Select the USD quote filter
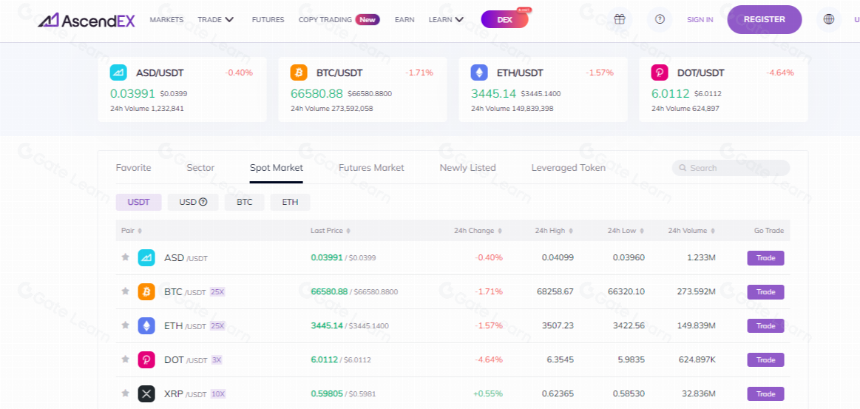Screen dimensions: 860x409 (193, 202)
